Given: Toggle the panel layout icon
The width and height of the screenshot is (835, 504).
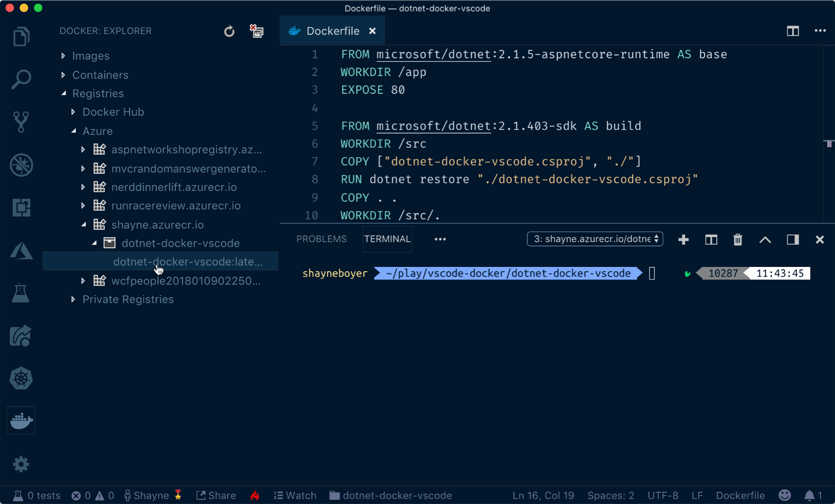Looking at the screenshot, I should [x=793, y=239].
